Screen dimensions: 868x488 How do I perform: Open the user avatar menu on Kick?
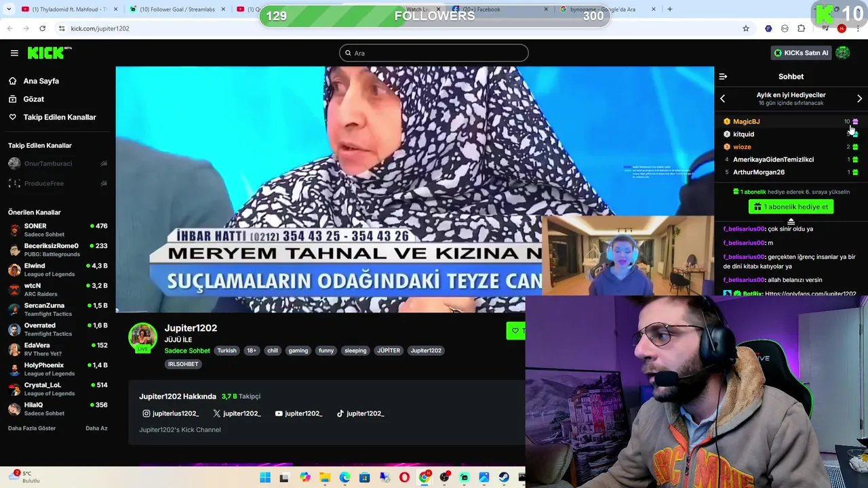843,53
